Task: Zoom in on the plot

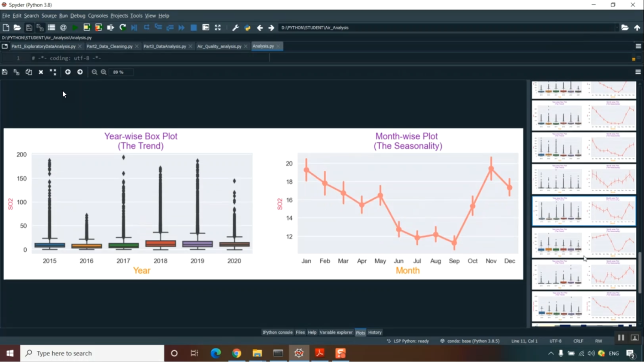Action: [x=103, y=72]
